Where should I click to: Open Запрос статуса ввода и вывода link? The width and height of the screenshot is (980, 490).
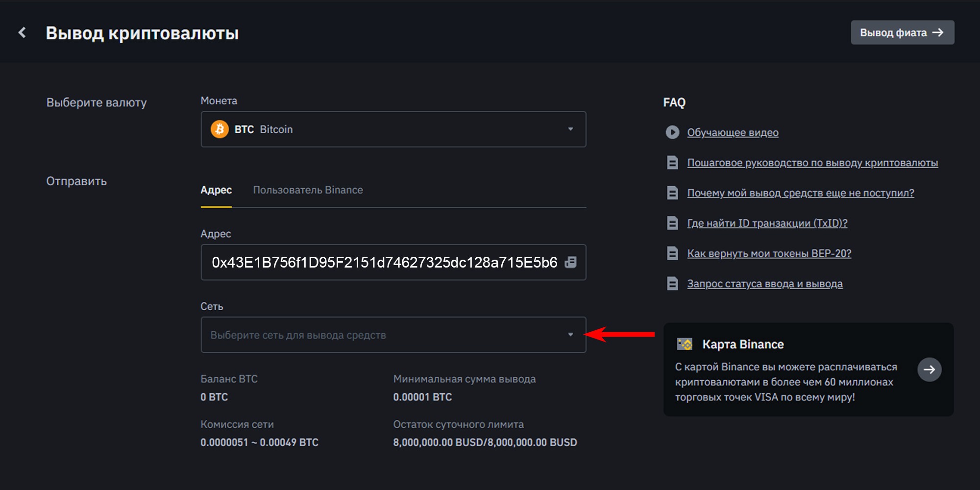pyautogui.click(x=765, y=284)
